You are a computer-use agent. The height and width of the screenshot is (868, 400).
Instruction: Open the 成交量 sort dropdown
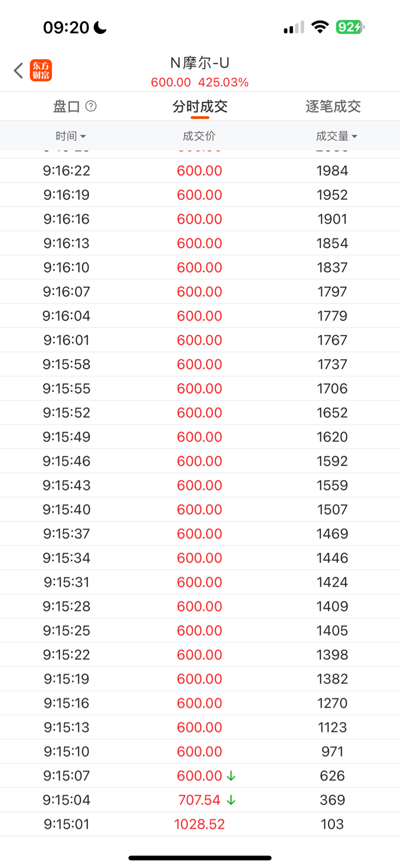(x=336, y=136)
